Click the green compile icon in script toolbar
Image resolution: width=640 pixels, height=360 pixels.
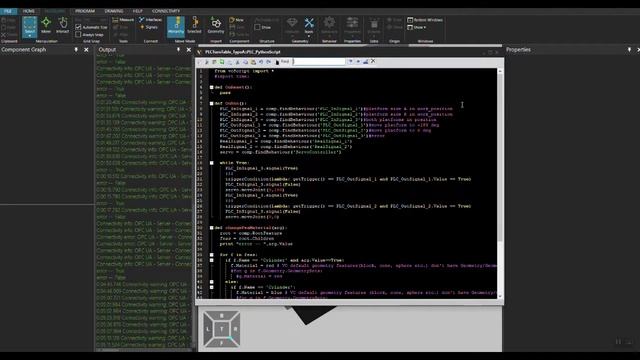222,62
